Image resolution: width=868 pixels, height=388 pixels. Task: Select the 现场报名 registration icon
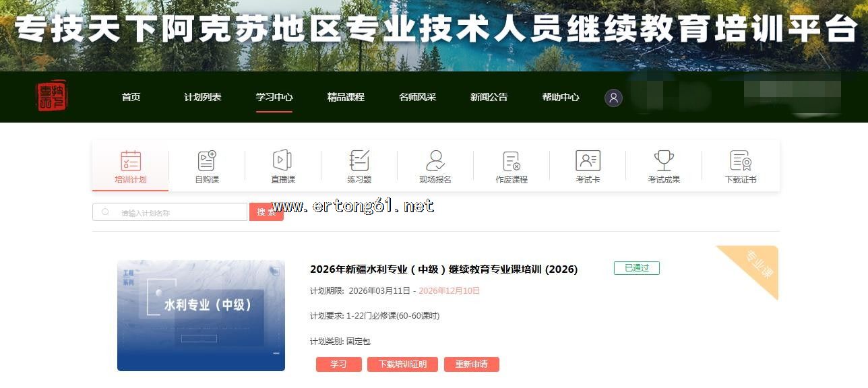(x=435, y=160)
